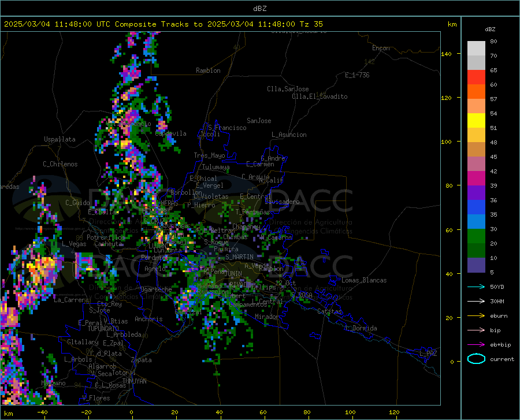Click the Uspallata place label
This screenshot has height=420, width=520.
pos(60,139)
